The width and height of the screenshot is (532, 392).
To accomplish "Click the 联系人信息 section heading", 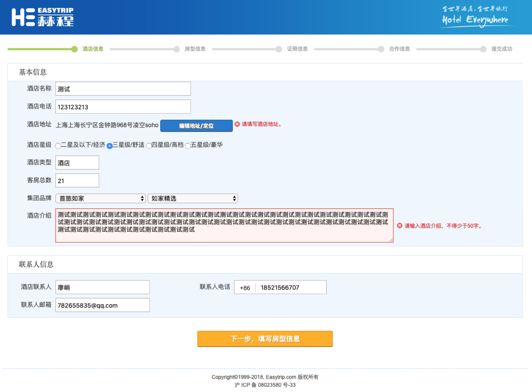I will click(36, 264).
